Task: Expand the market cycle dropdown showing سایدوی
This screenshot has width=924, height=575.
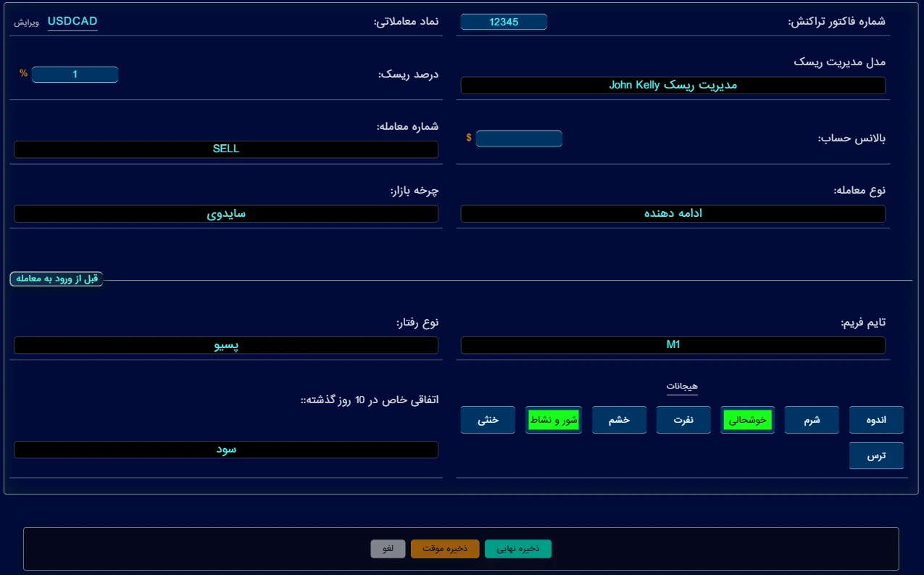Action: (226, 214)
